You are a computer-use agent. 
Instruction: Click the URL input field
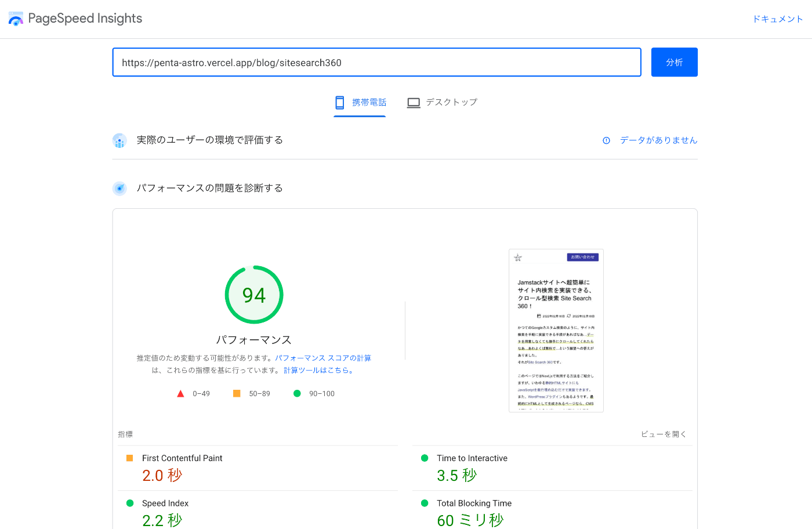tap(377, 62)
